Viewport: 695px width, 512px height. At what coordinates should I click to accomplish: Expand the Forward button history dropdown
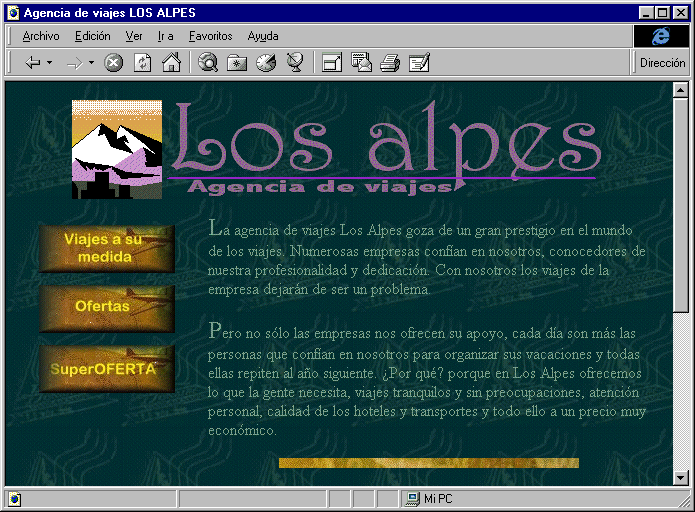coord(91,63)
